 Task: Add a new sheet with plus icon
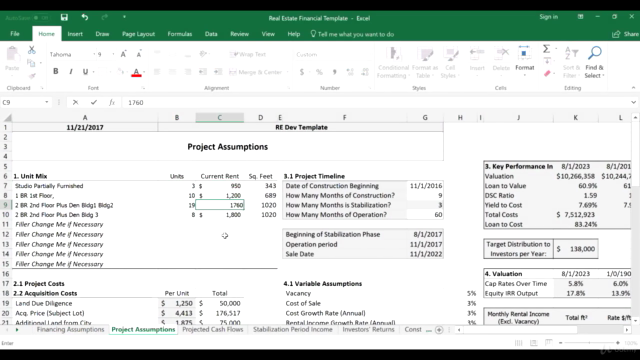pyautogui.click(x=439, y=330)
